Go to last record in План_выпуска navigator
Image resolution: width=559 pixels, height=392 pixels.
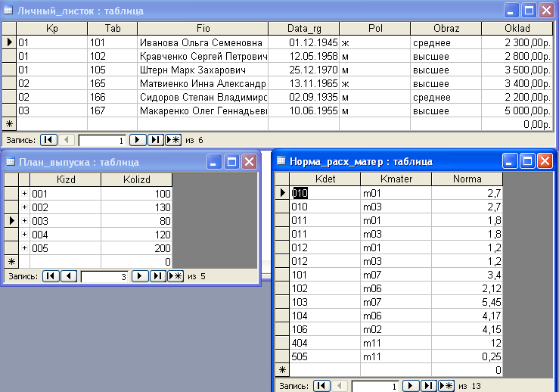157,276
